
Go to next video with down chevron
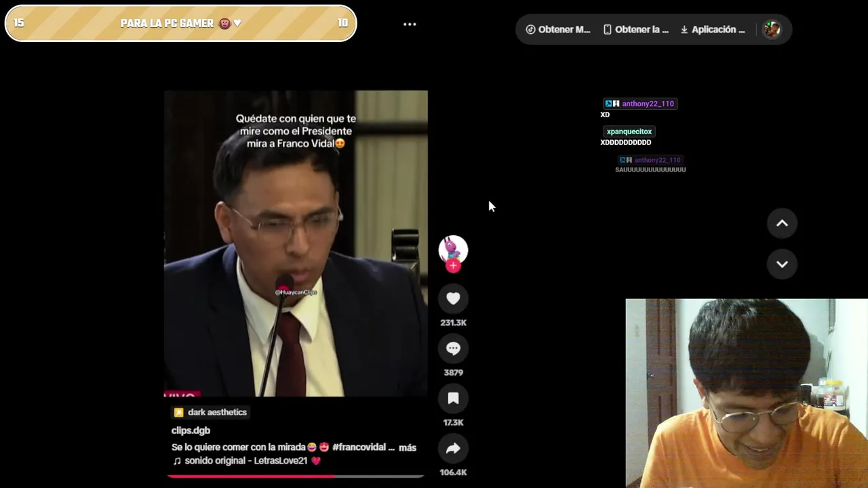pos(782,264)
